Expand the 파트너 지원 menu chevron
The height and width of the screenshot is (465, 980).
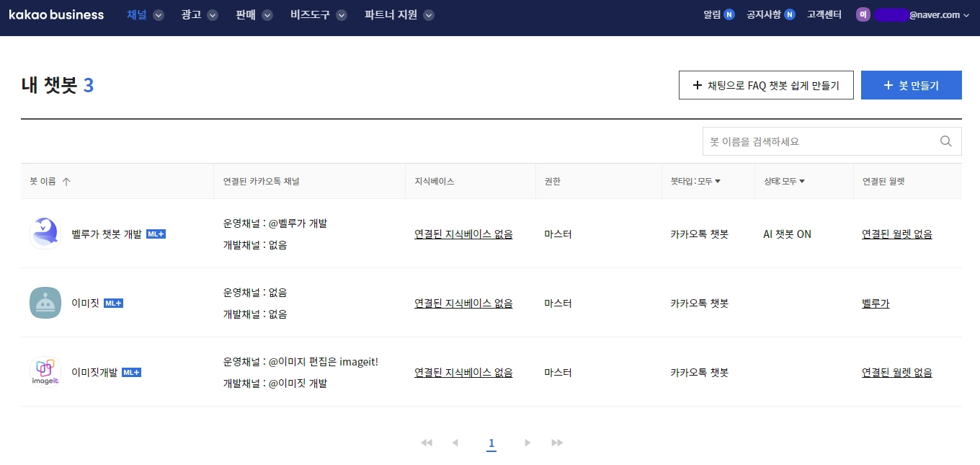pyautogui.click(x=429, y=15)
